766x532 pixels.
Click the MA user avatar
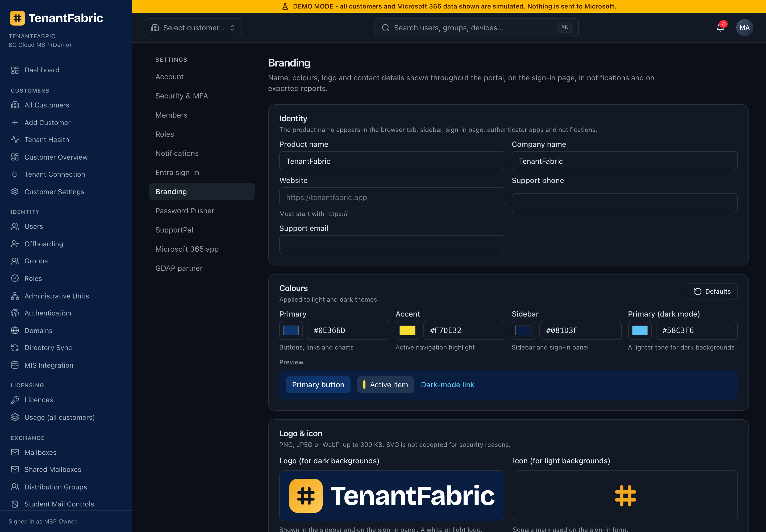tap(744, 28)
